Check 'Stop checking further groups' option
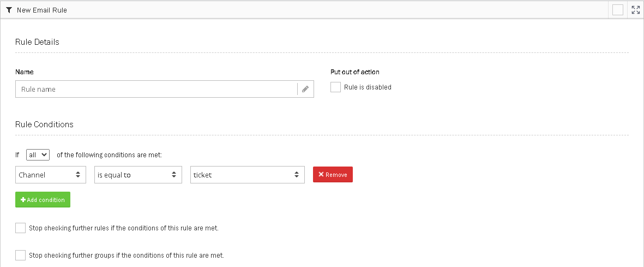The height and width of the screenshot is (267, 644). [21, 255]
